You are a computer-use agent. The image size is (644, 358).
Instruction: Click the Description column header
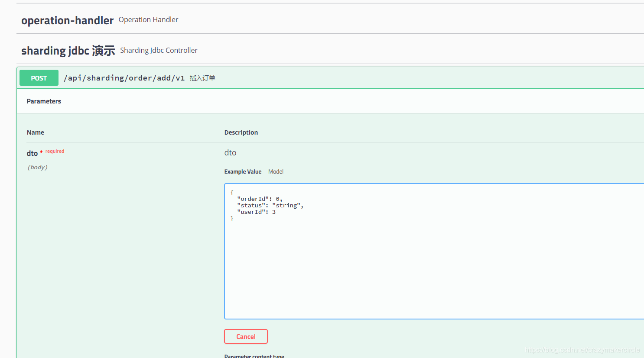241,132
